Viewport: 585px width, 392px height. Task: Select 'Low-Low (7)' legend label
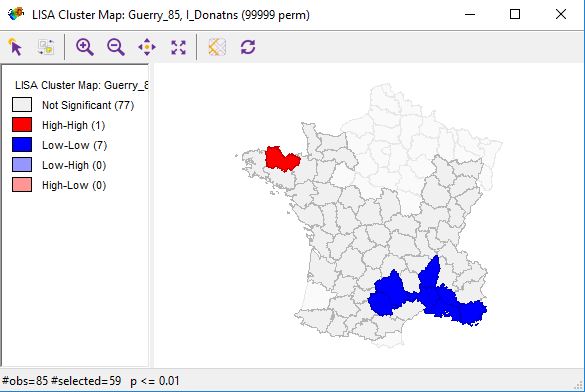point(75,145)
